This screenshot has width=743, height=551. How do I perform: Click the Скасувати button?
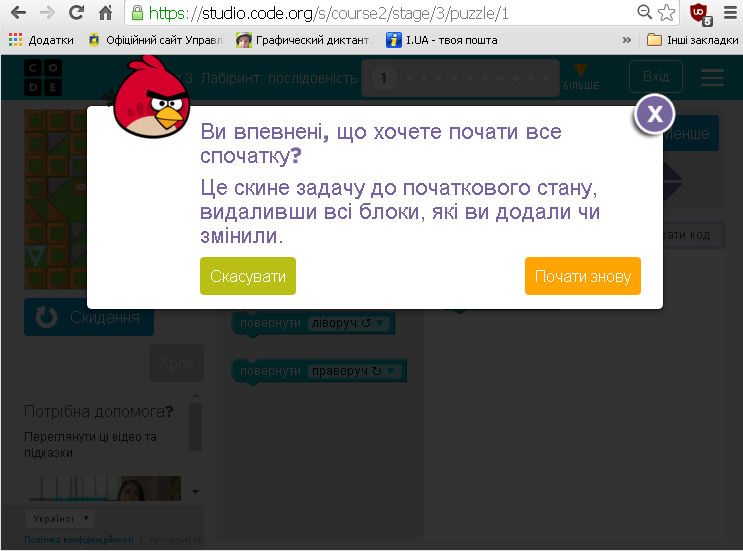[x=248, y=276]
